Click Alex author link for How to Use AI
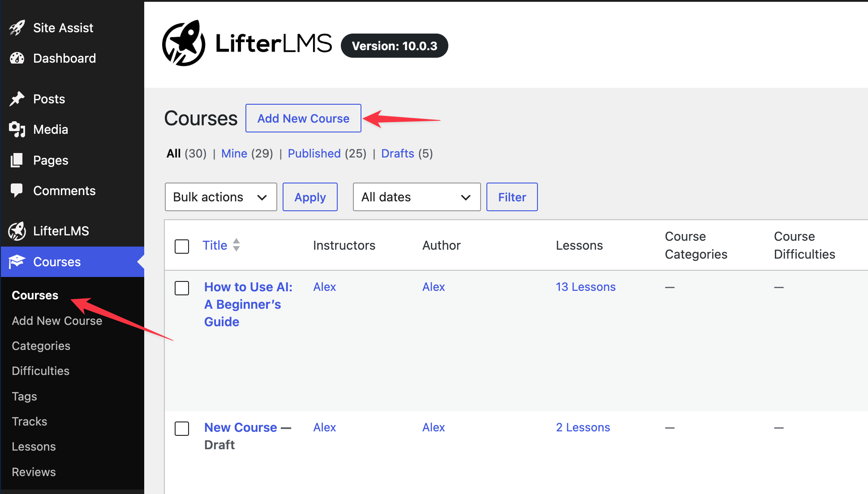 point(434,287)
